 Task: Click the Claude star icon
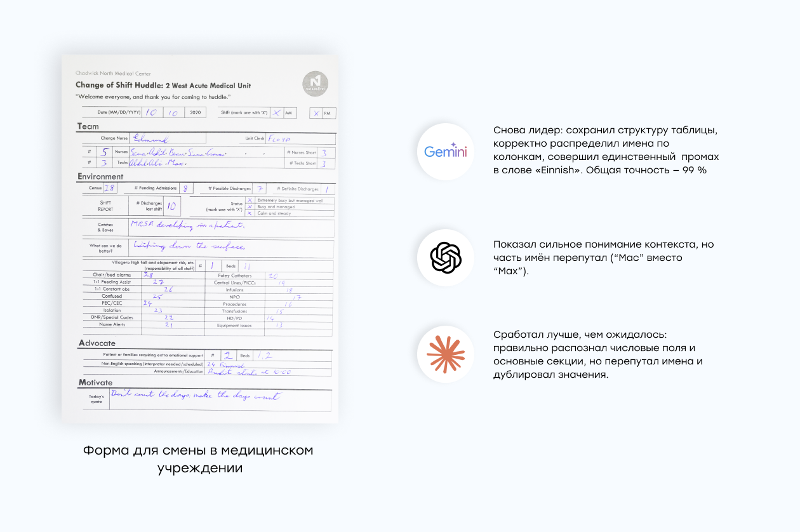click(445, 354)
